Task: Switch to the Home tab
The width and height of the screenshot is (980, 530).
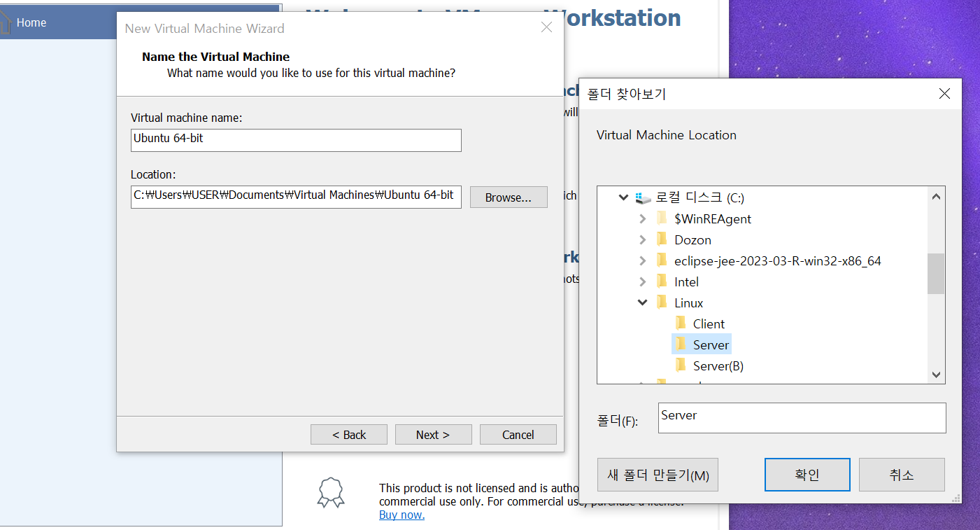Action: [31, 22]
